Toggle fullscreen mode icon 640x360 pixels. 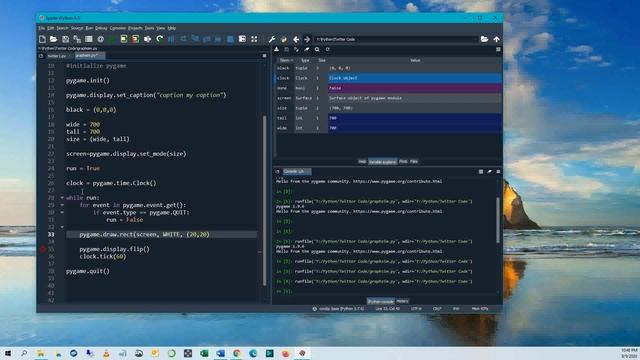tap(254, 39)
